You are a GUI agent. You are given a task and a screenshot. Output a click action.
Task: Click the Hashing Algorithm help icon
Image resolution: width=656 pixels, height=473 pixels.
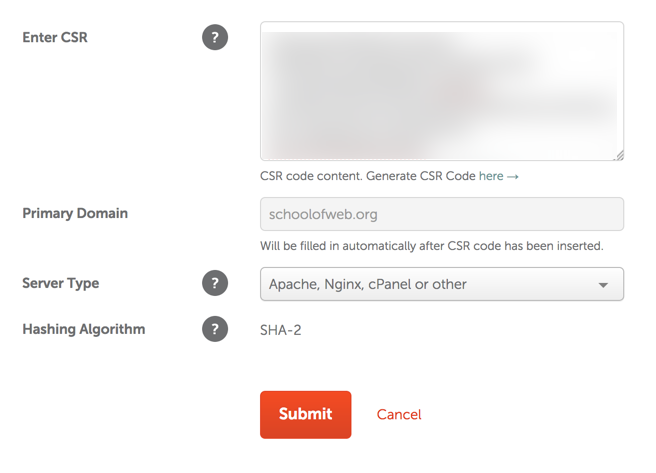click(215, 329)
